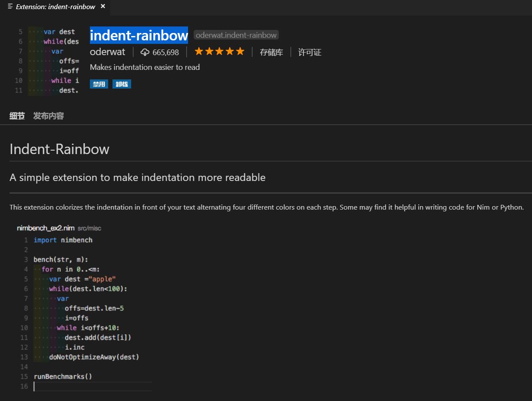The image size is (532, 401).
Task: Click the 'A simple extension' subheading
Action: (x=137, y=177)
